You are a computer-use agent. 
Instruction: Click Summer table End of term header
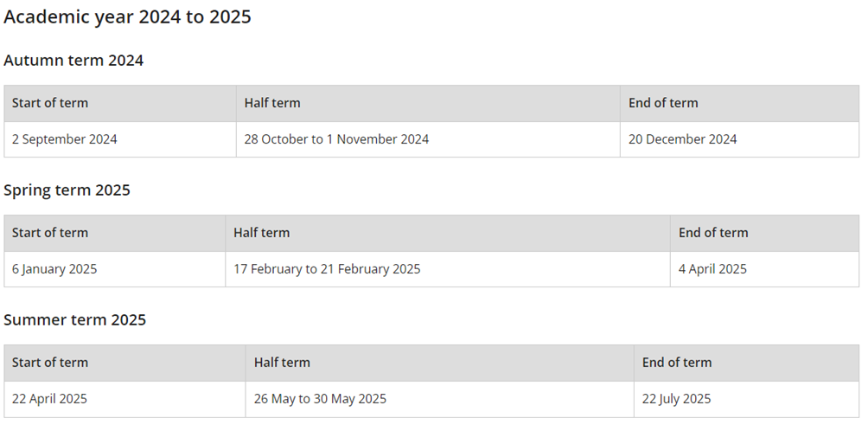[746, 363]
